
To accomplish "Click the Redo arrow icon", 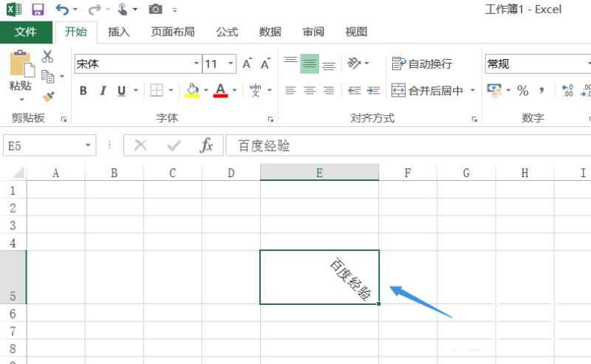I will point(95,10).
